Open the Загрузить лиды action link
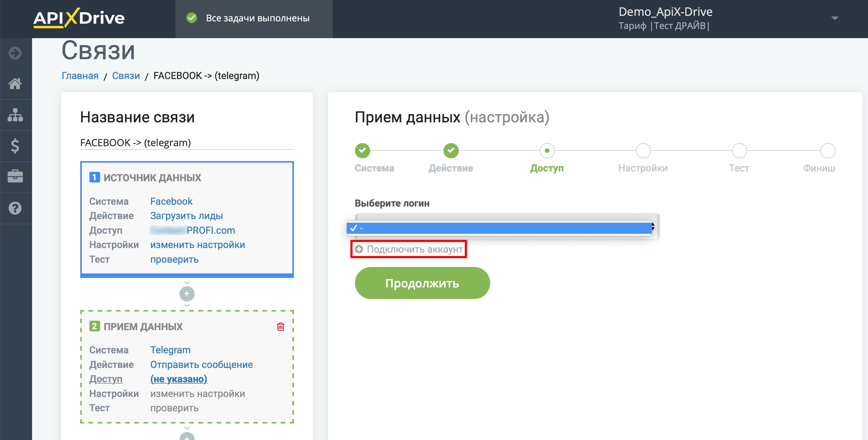 [186, 216]
